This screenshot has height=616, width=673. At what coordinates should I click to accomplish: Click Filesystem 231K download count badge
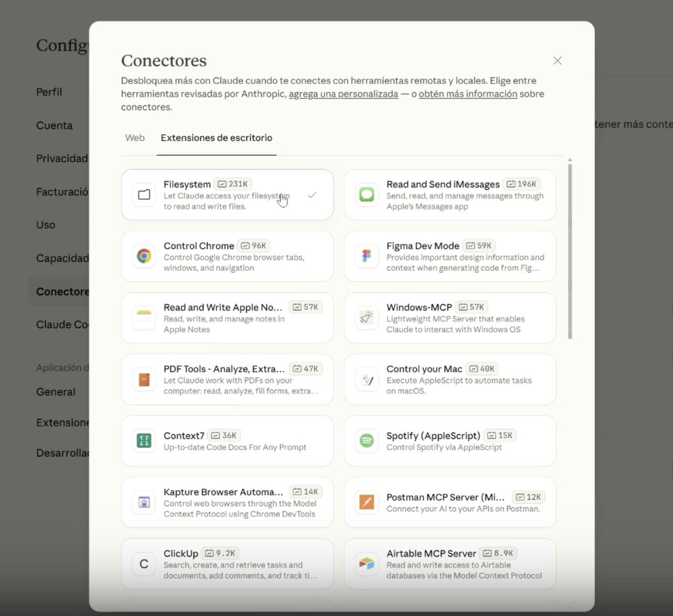[233, 184]
